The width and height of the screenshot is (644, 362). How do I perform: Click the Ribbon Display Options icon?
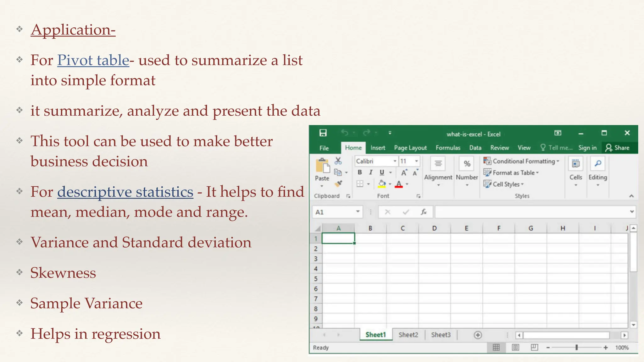click(558, 133)
